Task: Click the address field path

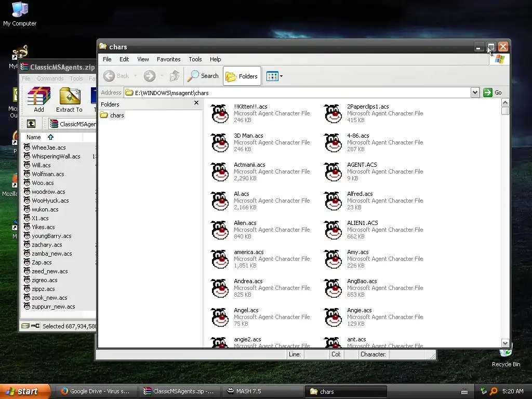Action: (x=297, y=92)
